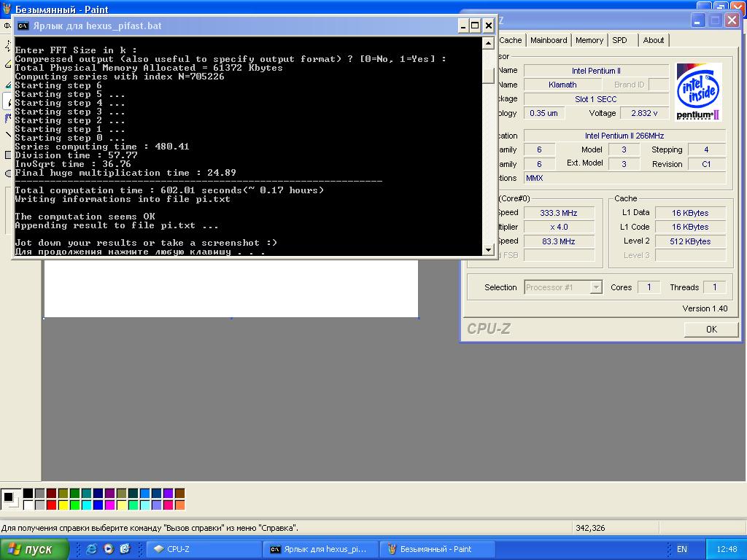Click the Slot 1 SECC package value
747x560 pixels.
(x=596, y=99)
